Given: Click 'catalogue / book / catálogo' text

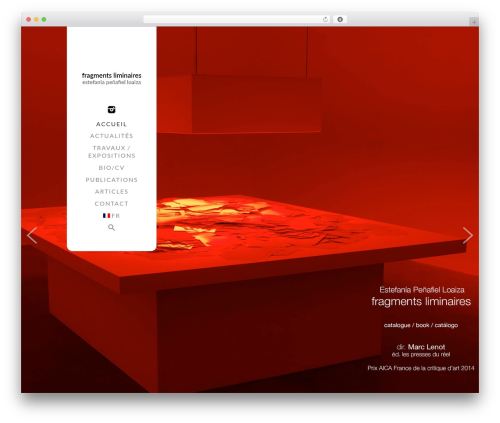Looking at the screenshot, I should tap(421, 325).
